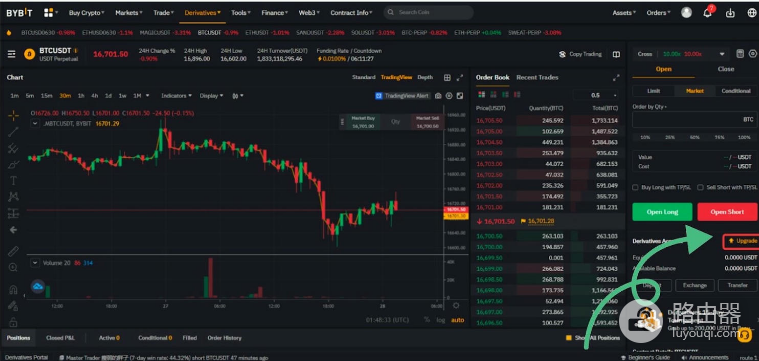Image resolution: width=759 pixels, height=361 pixels.
Task: Click the Transfer button
Action: coord(737,286)
